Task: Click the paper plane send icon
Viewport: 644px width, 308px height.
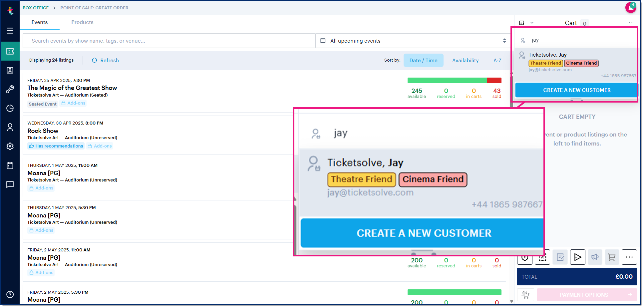Action: (x=578, y=257)
